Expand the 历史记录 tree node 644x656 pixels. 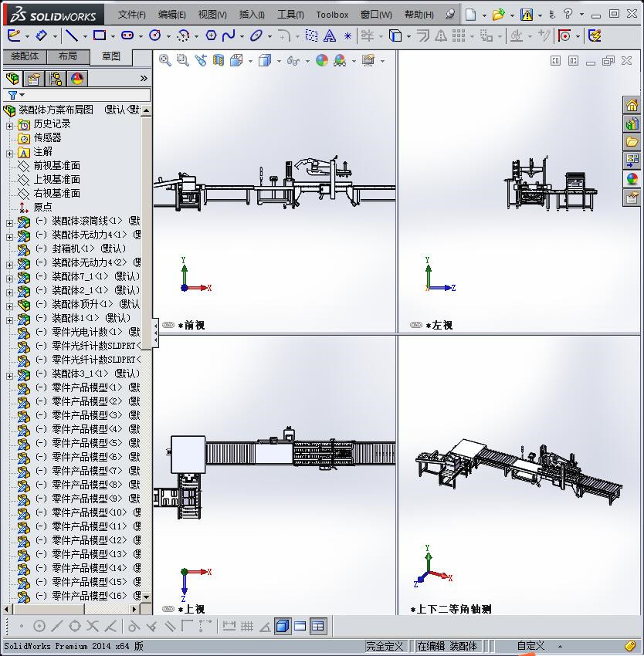click(x=9, y=125)
